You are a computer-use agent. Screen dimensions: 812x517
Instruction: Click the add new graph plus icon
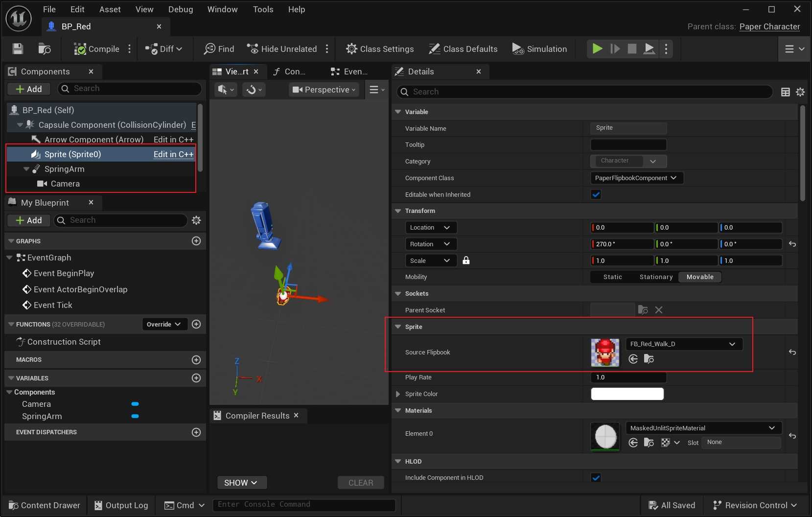(196, 241)
